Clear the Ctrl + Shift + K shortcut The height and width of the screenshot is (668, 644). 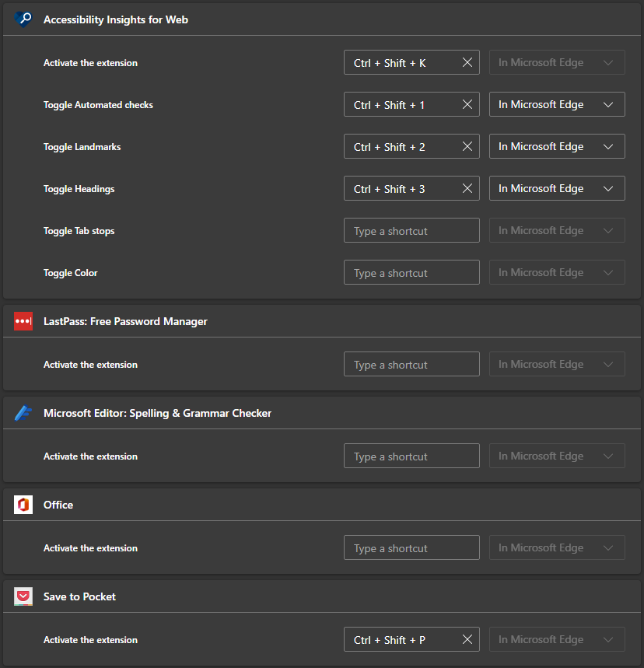pos(467,63)
